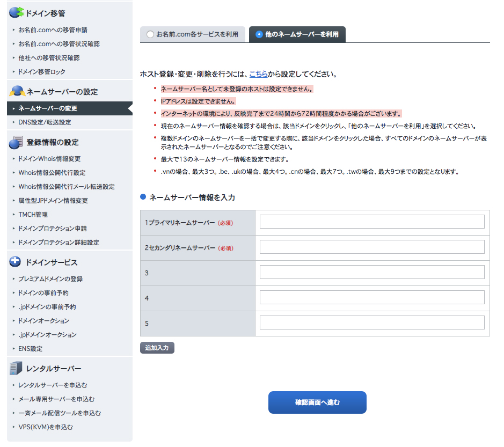Screen dimensions: 504x447
Task: Click the IPアドレスは設定できません notice
Action: [x=198, y=101]
